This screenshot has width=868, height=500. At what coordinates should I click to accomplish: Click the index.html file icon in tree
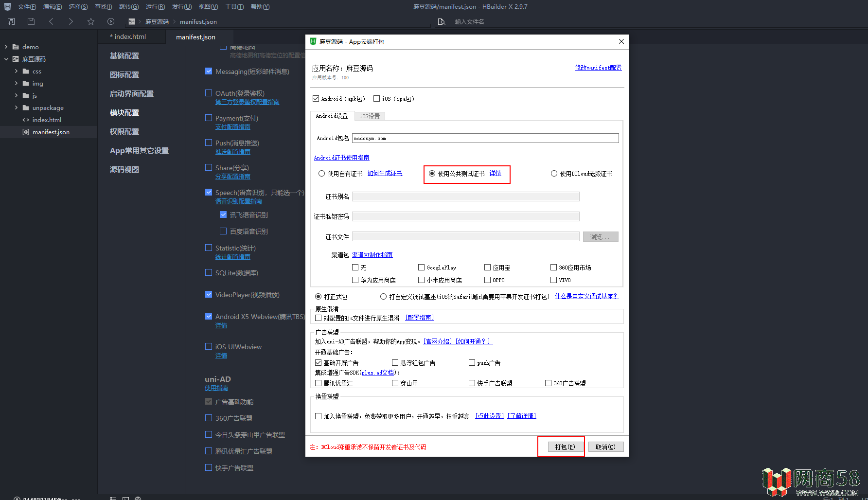[x=26, y=120]
